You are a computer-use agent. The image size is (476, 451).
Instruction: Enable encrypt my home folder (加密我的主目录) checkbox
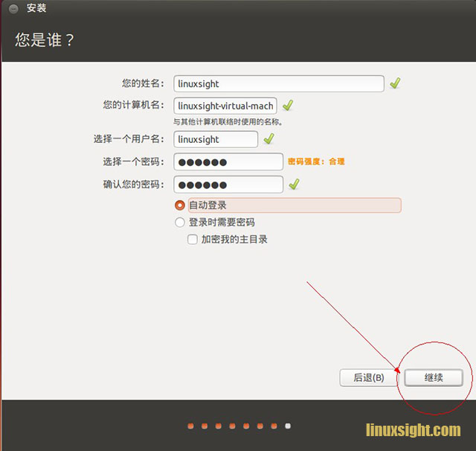(x=193, y=240)
